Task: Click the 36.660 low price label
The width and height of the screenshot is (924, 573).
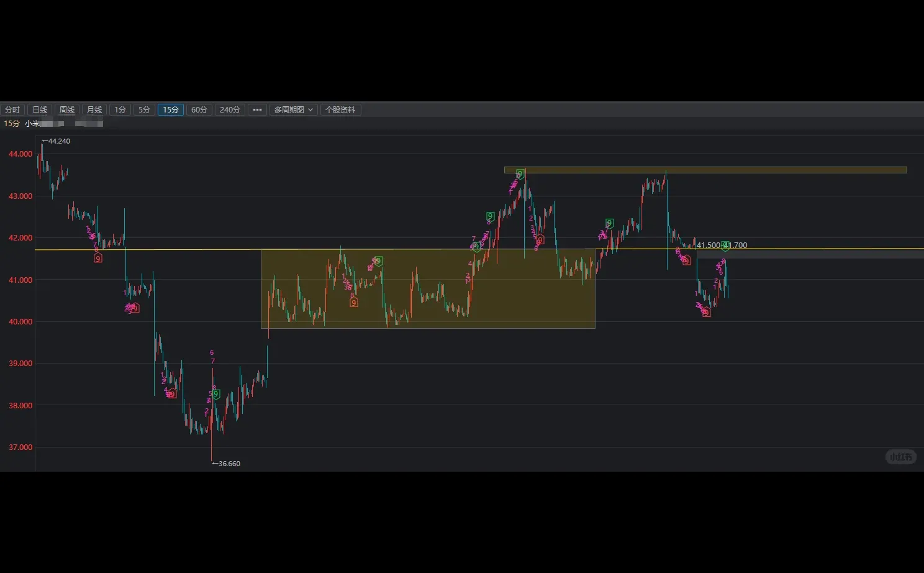Action: coord(227,464)
